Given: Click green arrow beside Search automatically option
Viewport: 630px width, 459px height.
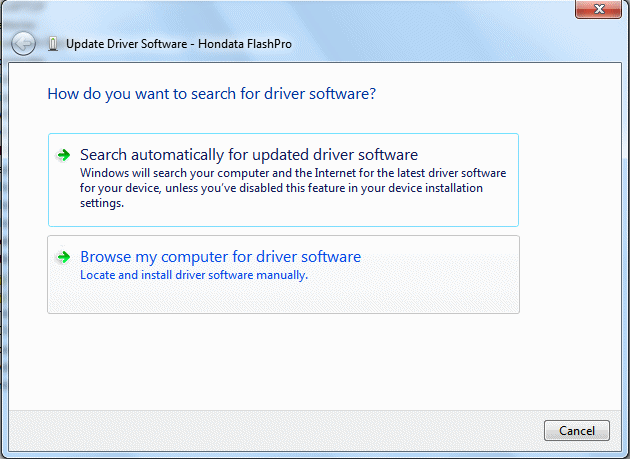Looking at the screenshot, I should pyautogui.click(x=63, y=155).
